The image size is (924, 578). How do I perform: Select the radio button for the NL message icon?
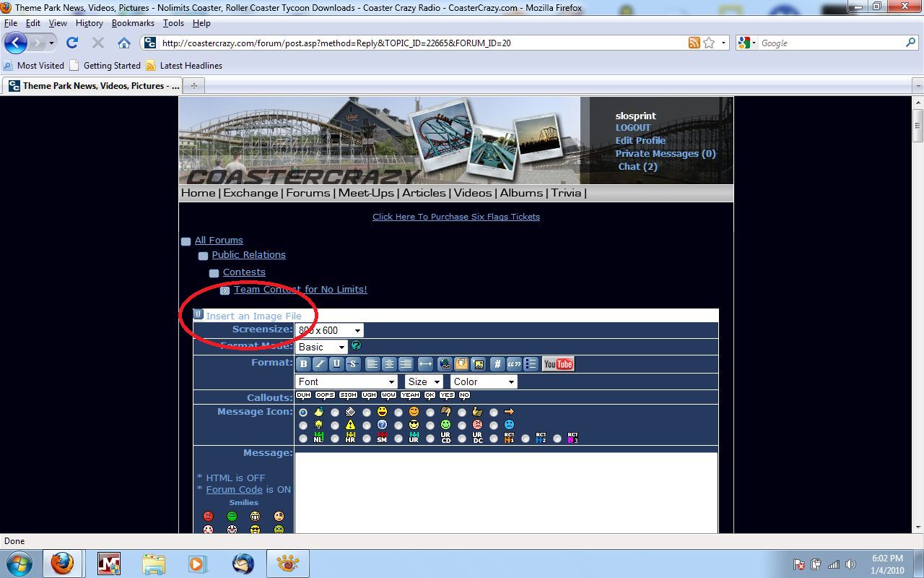tap(302, 439)
